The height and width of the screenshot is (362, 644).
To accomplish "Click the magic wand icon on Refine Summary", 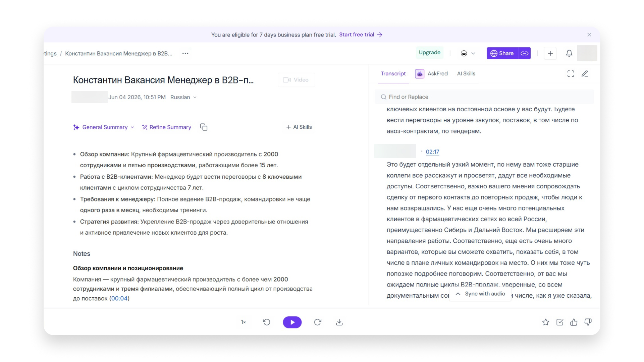I will coord(145,127).
